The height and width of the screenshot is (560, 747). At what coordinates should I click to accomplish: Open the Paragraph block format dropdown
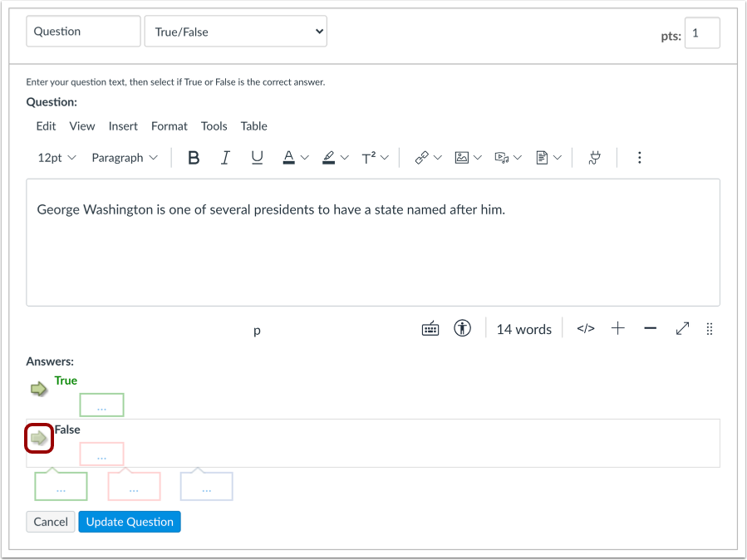(x=125, y=158)
